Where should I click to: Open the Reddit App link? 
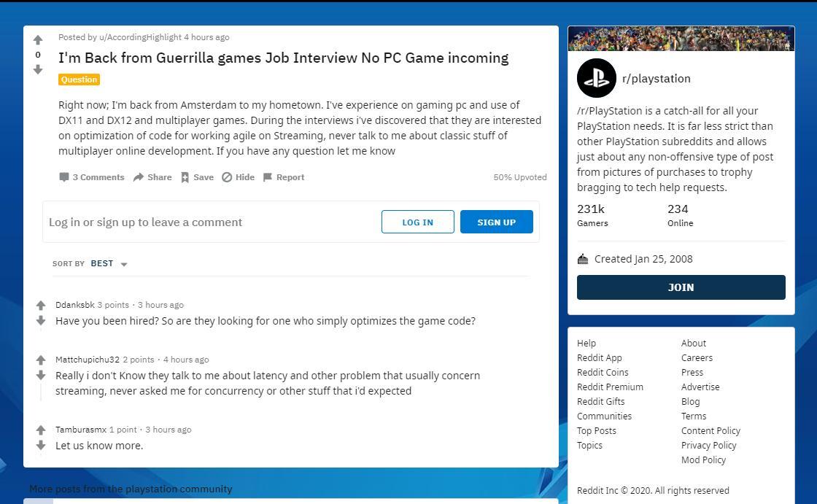(599, 358)
